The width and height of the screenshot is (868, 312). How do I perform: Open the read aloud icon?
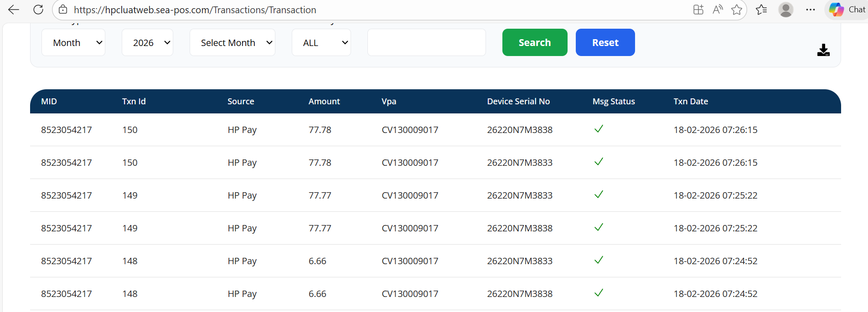(718, 10)
